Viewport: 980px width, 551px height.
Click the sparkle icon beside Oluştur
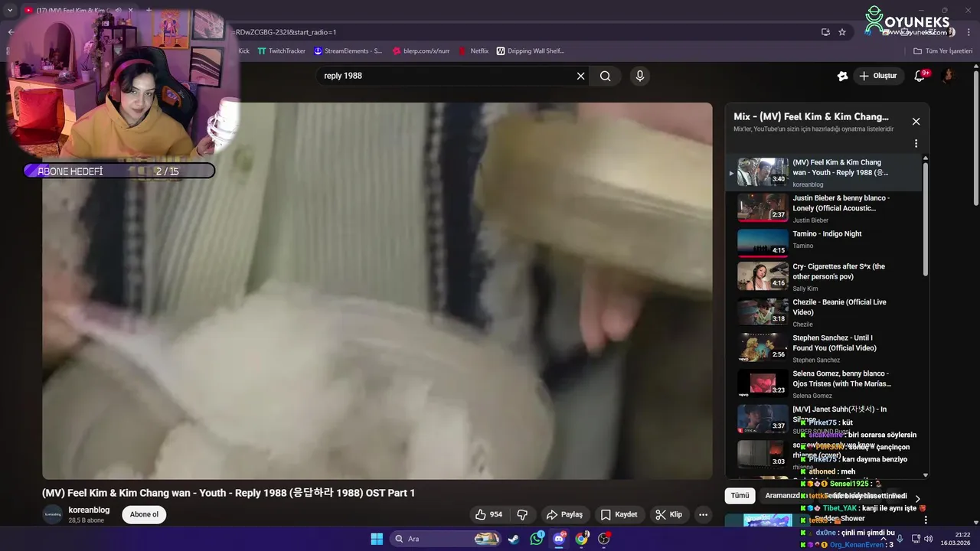[x=842, y=76]
